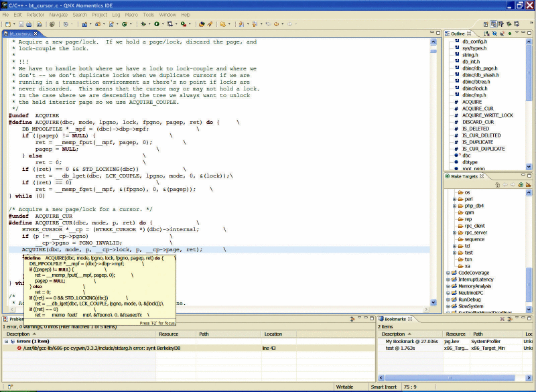The height and width of the screenshot is (392, 536).
Task: Click the Debug bug icon in the toolbar
Action: pyautogui.click(x=143, y=24)
